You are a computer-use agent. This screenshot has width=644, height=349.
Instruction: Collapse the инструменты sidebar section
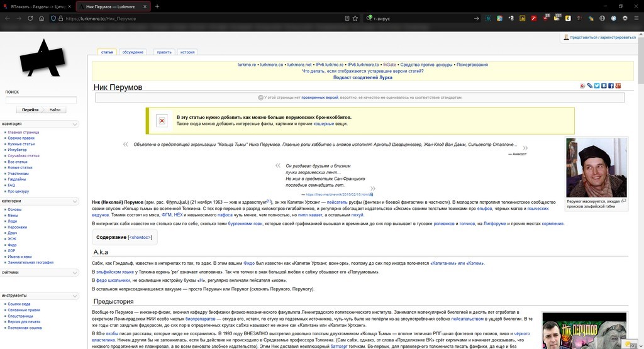point(75,296)
